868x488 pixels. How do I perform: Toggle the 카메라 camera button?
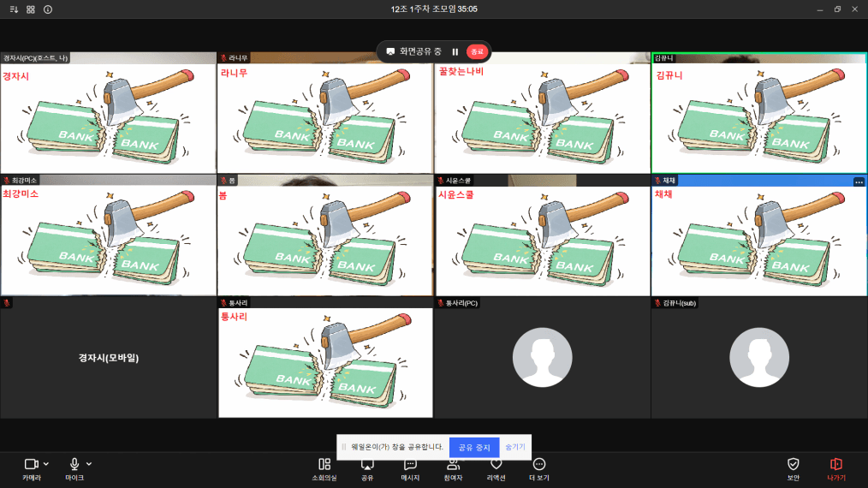(32, 468)
